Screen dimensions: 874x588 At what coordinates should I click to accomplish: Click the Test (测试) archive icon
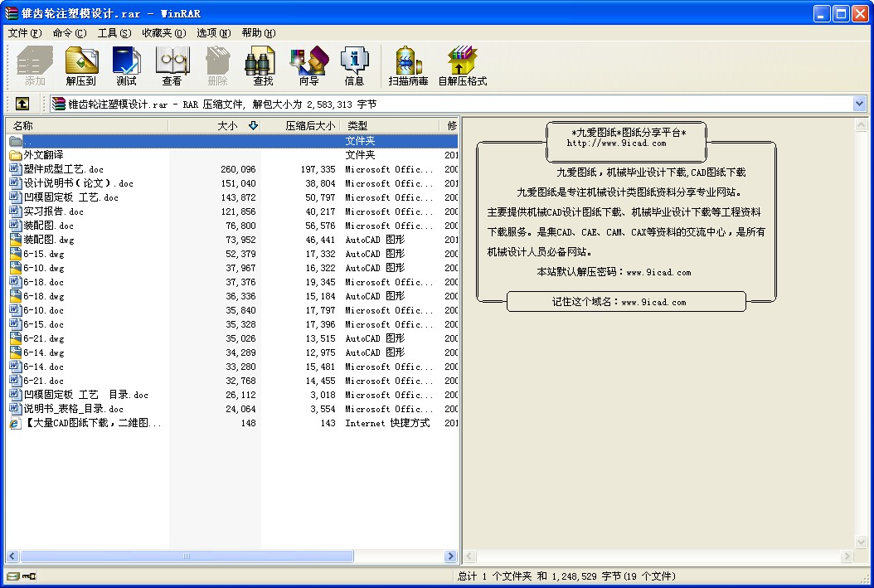[x=127, y=66]
